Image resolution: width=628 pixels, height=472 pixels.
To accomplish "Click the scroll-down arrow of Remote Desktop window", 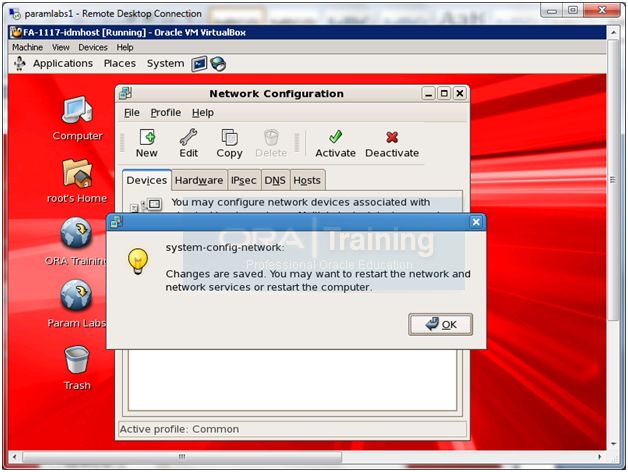I will (613, 444).
